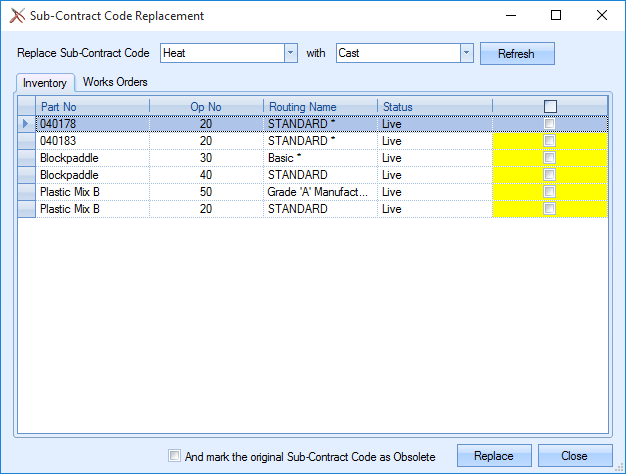The height and width of the screenshot is (474, 626).
Task: Tick checkbox for Blockpaddle Op 30 row
Action: [x=550, y=158]
